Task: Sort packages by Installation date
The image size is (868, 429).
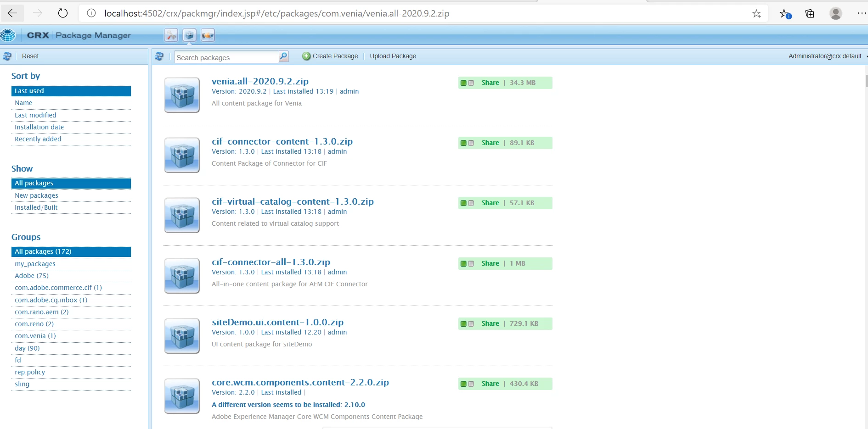Action: (x=71, y=127)
